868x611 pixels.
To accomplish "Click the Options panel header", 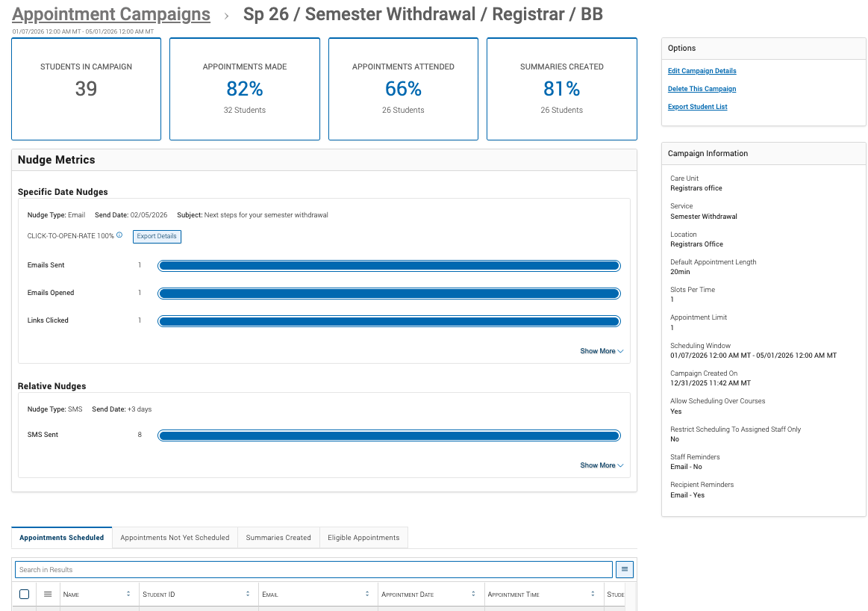I will [x=764, y=49].
